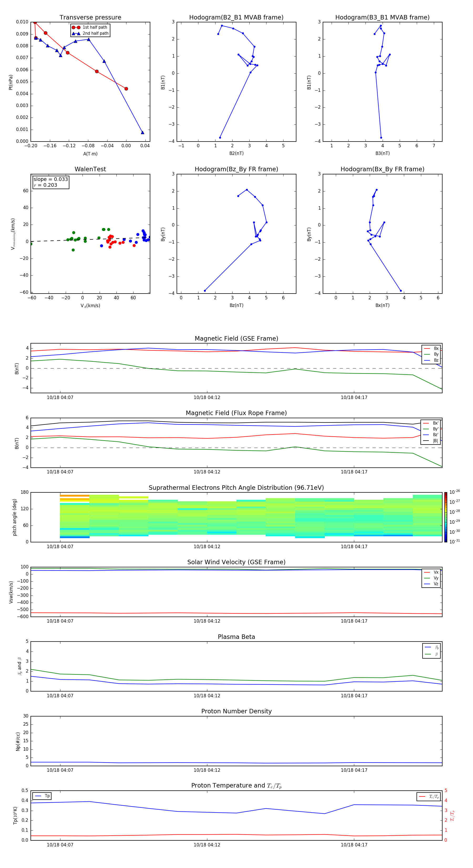Viewport: 473px width, 868px height.
Task: Click the 0.010 tick on Transverse pressure axis
Action: click(x=22, y=22)
